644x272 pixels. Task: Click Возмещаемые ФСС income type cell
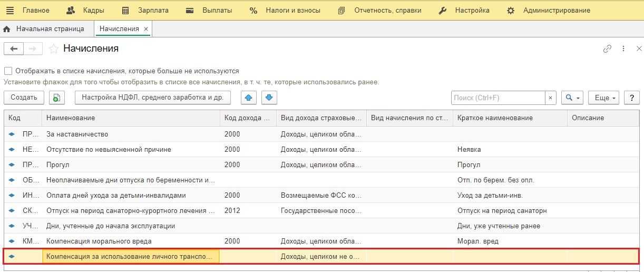[x=321, y=195]
